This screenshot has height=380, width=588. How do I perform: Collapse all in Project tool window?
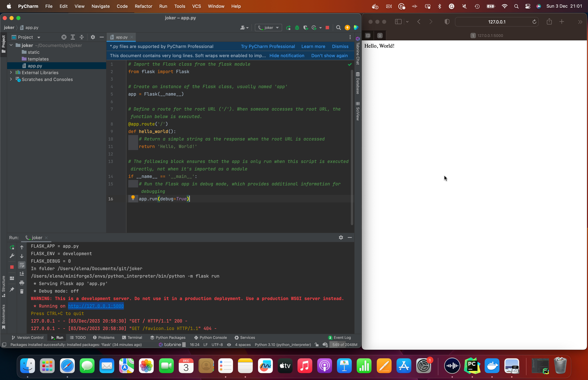82,37
